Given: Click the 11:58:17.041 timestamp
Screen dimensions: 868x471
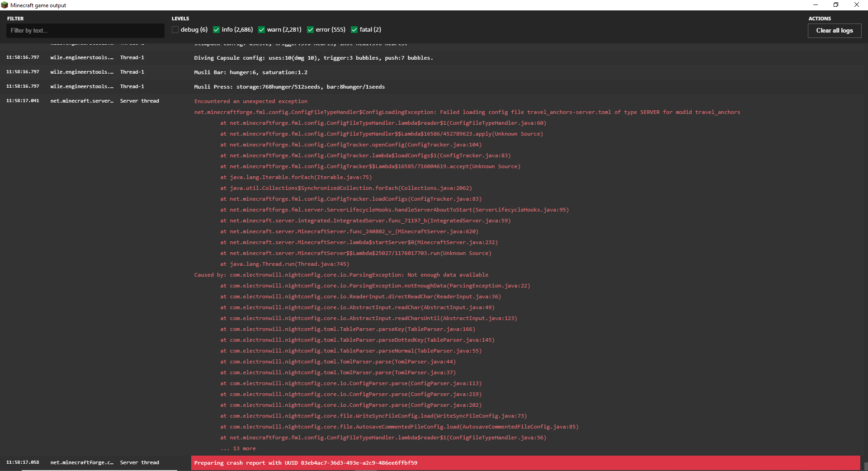Looking at the screenshot, I should point(23,101).
